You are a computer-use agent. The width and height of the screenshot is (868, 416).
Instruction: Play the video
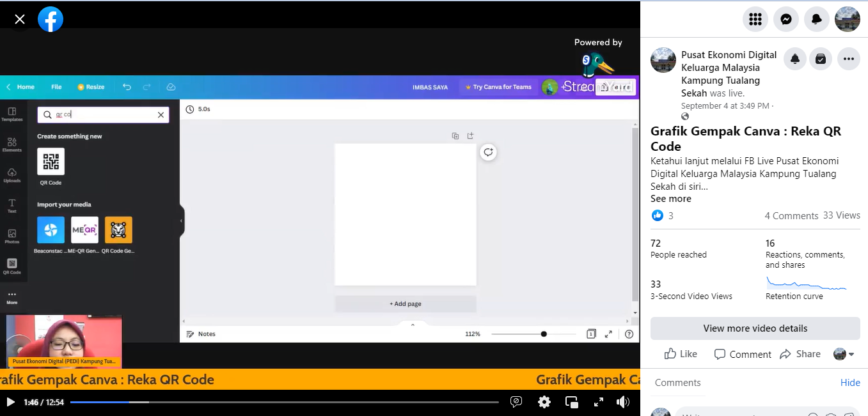[x=10, y=402]
